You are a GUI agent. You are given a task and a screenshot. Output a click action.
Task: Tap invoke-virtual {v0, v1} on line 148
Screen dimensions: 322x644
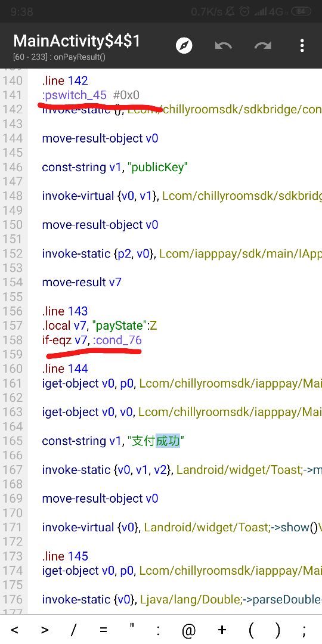(x=100, y=196)
